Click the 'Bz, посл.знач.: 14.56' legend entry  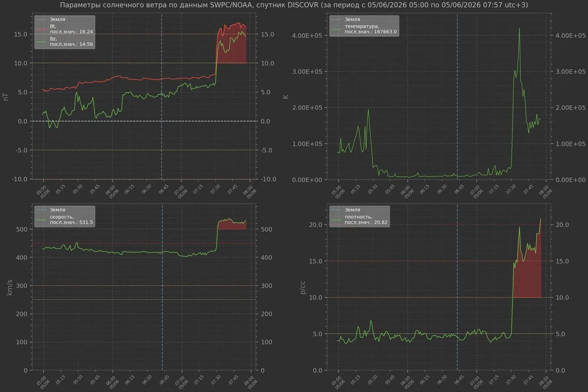click(71, 41)
